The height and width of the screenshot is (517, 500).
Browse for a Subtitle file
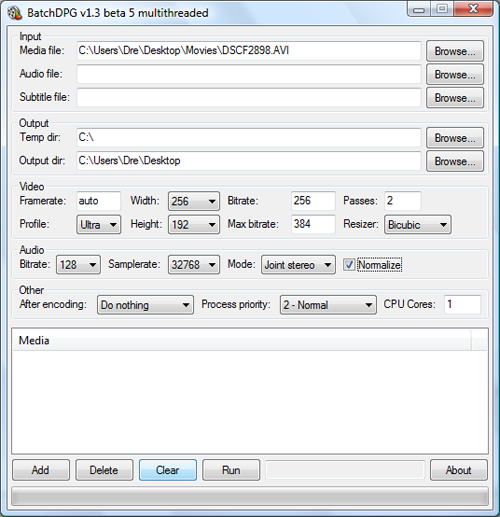(455, 98)
